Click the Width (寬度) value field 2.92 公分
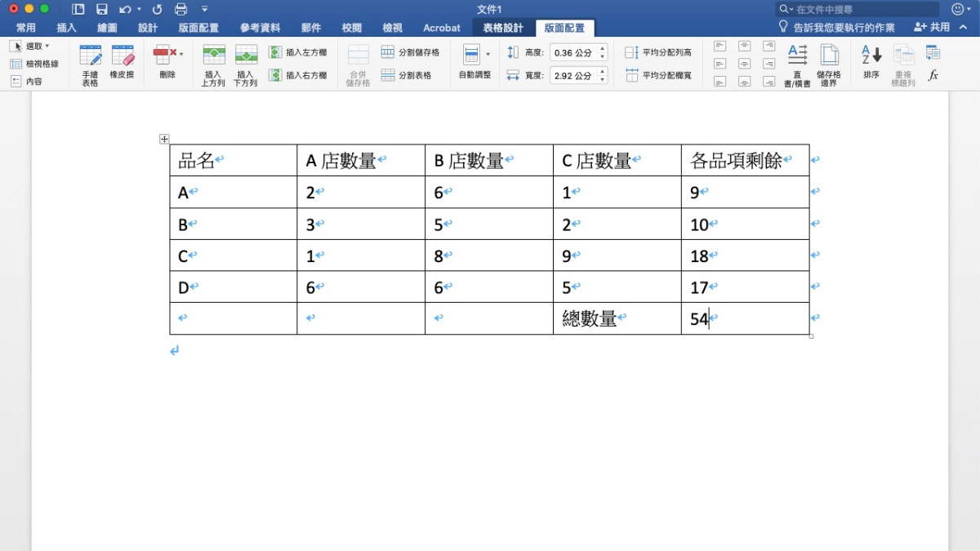 [x=573, y=75]
